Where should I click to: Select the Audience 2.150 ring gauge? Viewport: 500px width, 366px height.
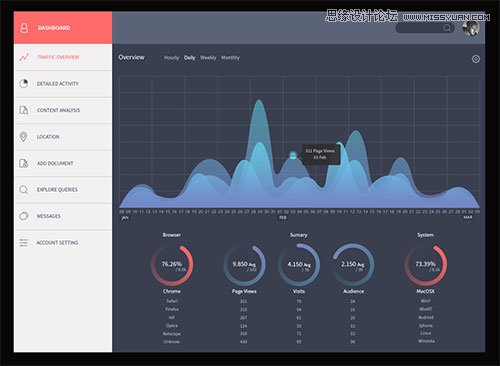[353, 265]
